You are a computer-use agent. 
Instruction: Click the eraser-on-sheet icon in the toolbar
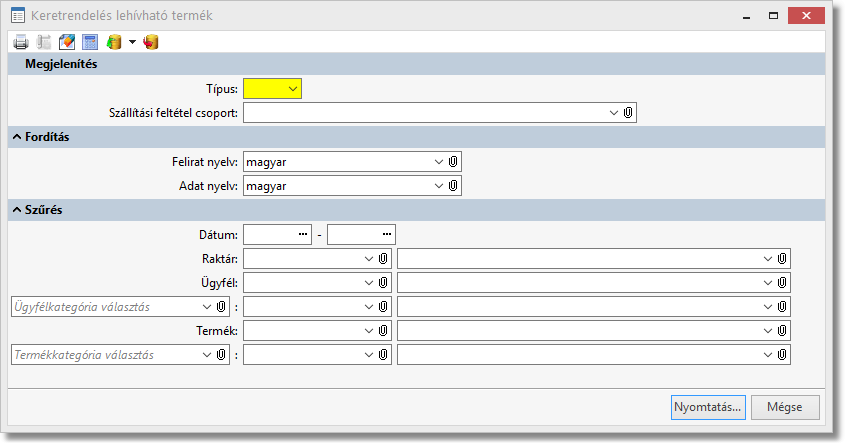[x=67, y=42]
